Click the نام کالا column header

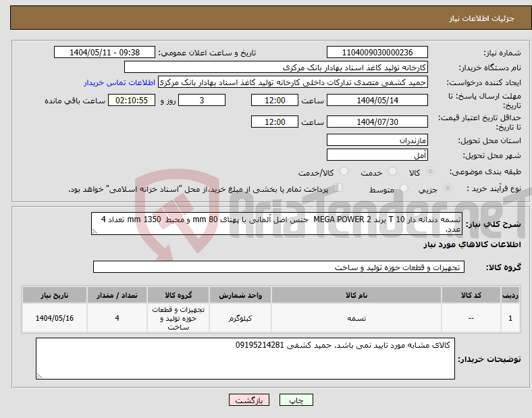(x=356, y=295)
